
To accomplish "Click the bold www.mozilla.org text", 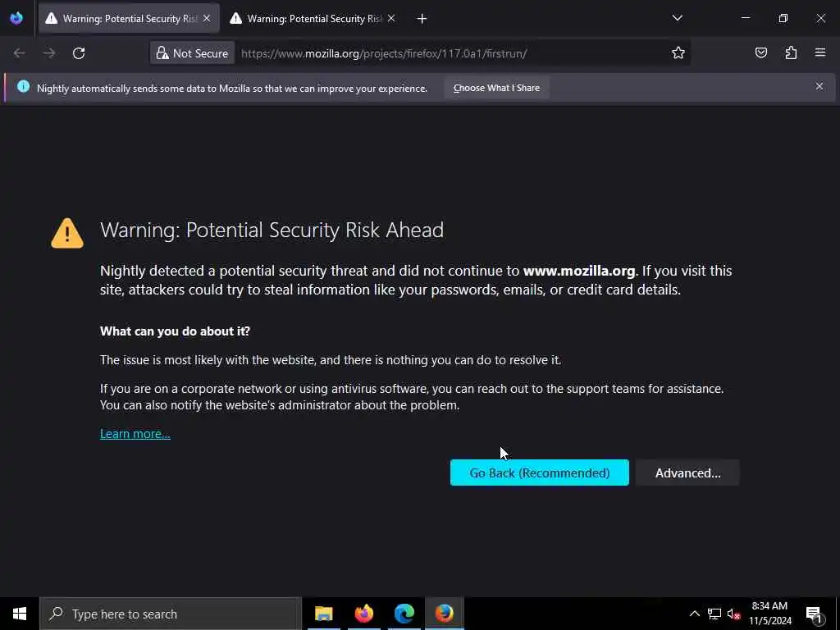I will (579, 271).
